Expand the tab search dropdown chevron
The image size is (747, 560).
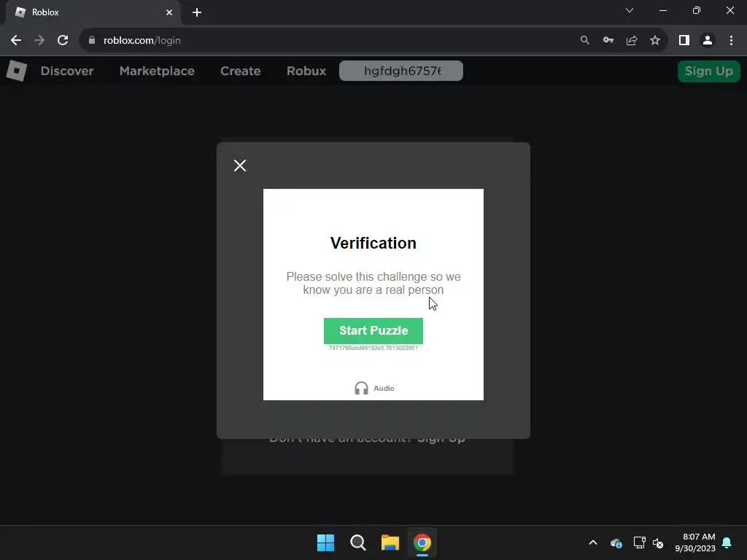[x=630, y=10]
